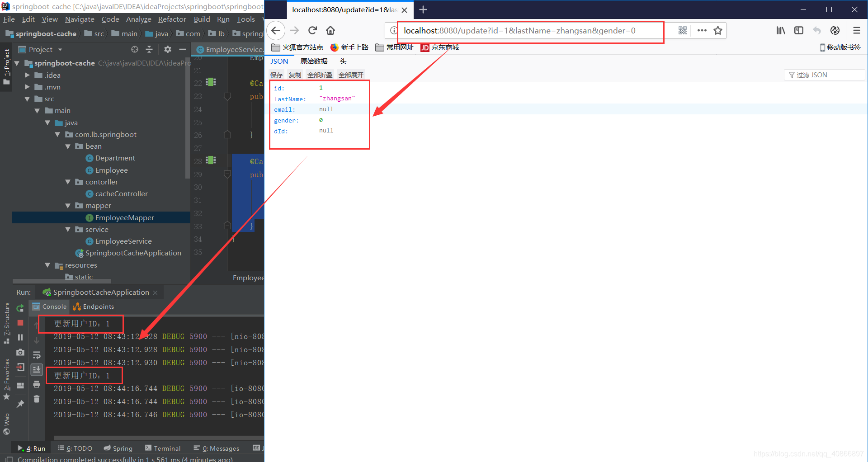
Task: Expand the .idea folder arrow
Action: (27, 75)
